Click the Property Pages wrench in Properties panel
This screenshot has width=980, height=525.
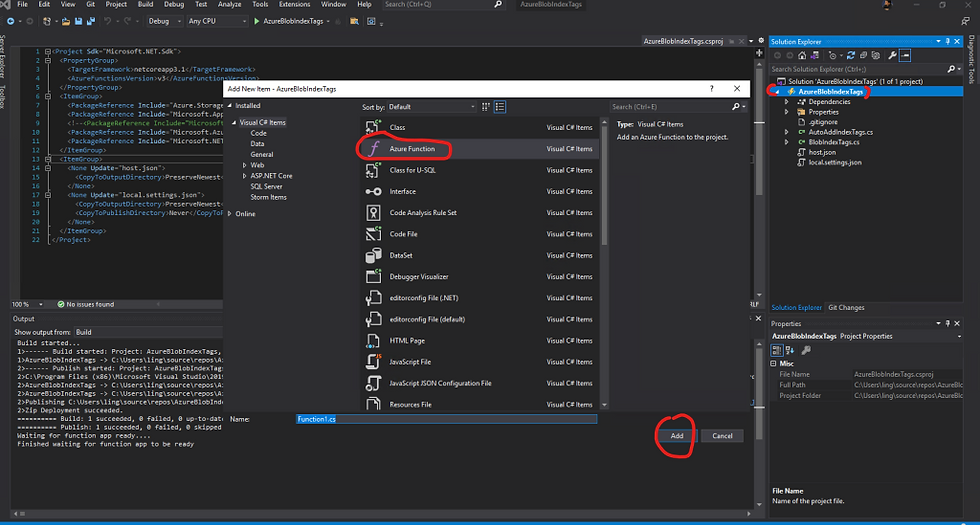click(806, 350)
